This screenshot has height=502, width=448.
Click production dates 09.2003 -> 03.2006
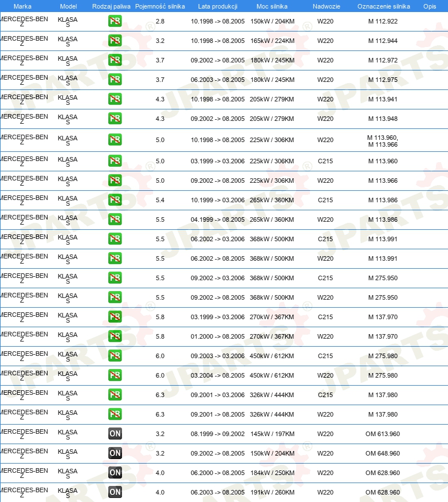pos(218,356)
